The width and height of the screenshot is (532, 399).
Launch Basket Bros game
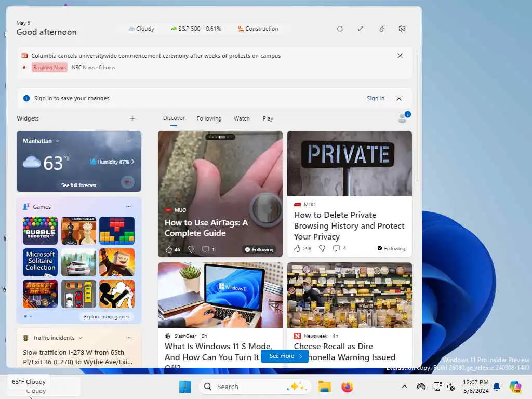(40, 294)
